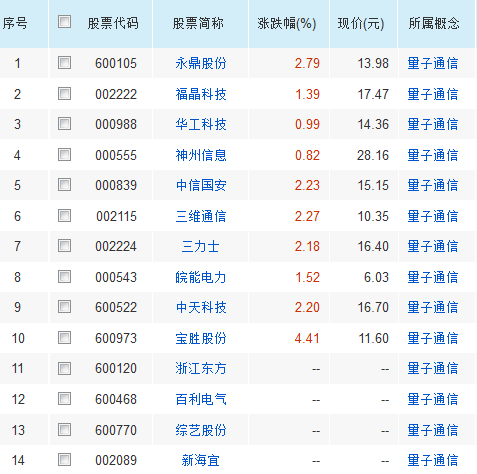Open stock link 福晶科技
The width and height of the screenshot is (477, 474).
pos(201,94)
